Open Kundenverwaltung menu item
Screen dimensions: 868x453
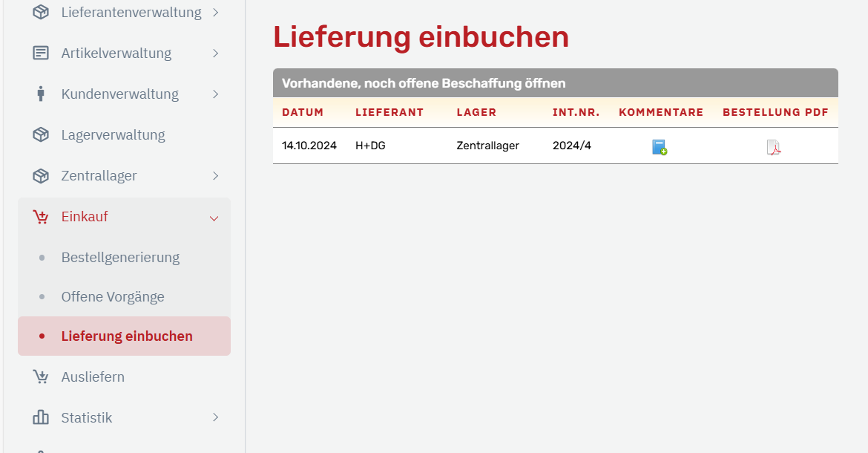point(120,94)
